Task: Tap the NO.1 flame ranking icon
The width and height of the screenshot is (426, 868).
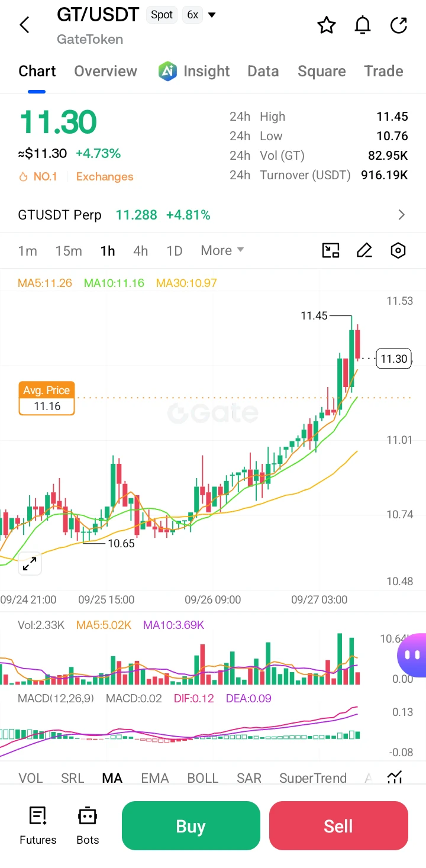Action: 24,176
